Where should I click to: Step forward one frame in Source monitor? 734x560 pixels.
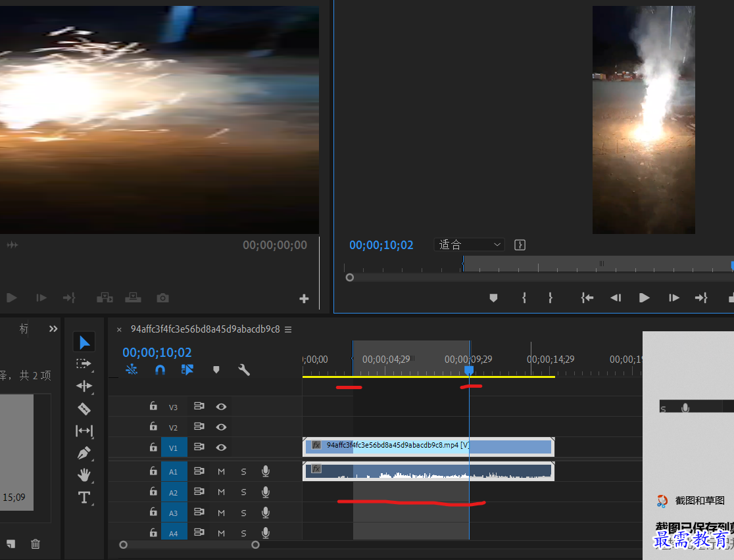click(41, 298)
